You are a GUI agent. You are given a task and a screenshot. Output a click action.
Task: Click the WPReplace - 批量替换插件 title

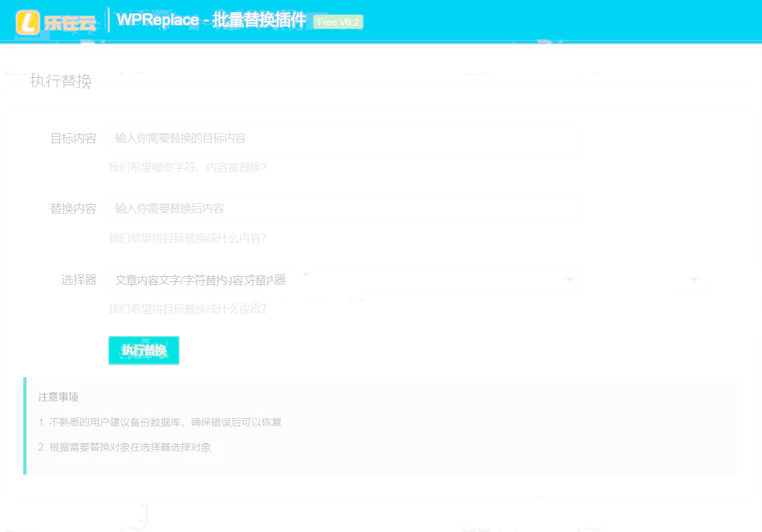click(x=211, y=21)
